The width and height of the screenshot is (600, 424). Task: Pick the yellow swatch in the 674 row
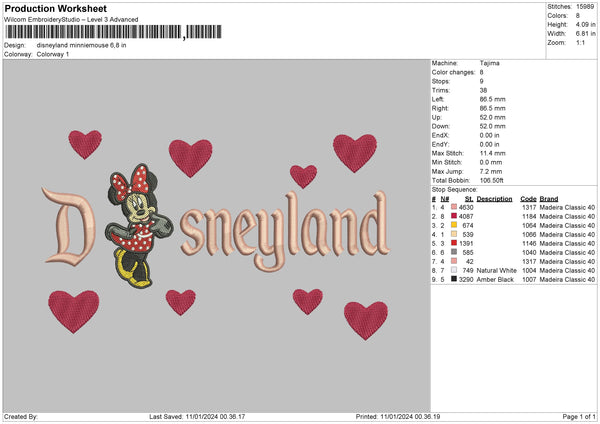(x=454, y=225)
